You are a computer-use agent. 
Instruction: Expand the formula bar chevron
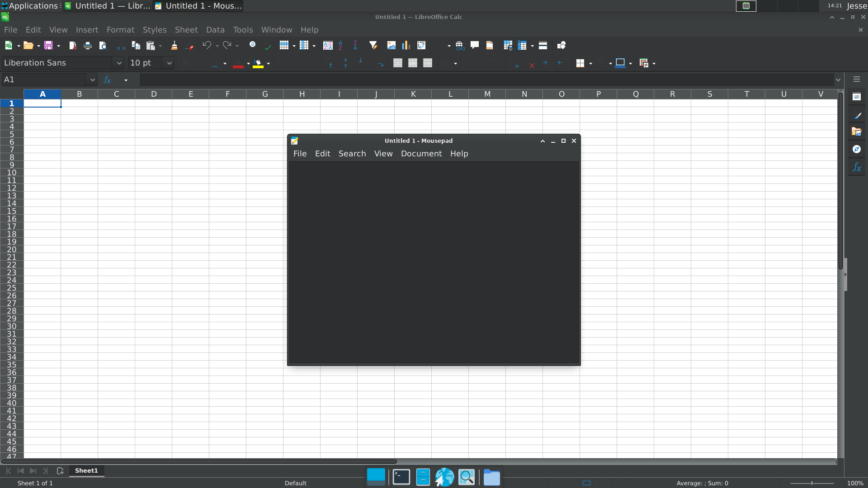(x=839, y=80)
